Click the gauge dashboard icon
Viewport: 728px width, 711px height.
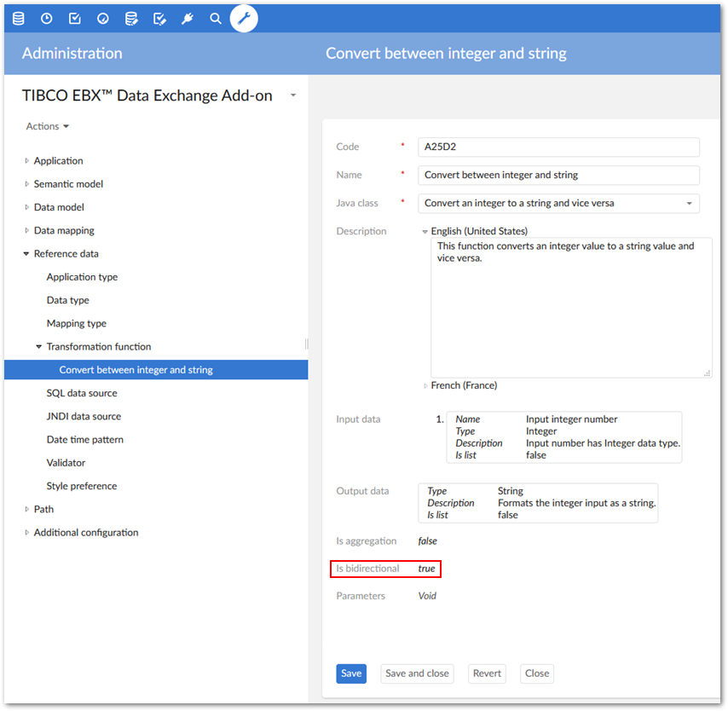click(x=102, y=18)
